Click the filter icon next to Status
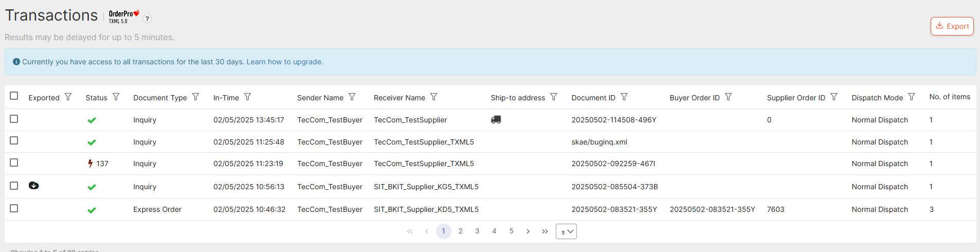The width and height of the screenshot is (980, 252). point(116,97)
